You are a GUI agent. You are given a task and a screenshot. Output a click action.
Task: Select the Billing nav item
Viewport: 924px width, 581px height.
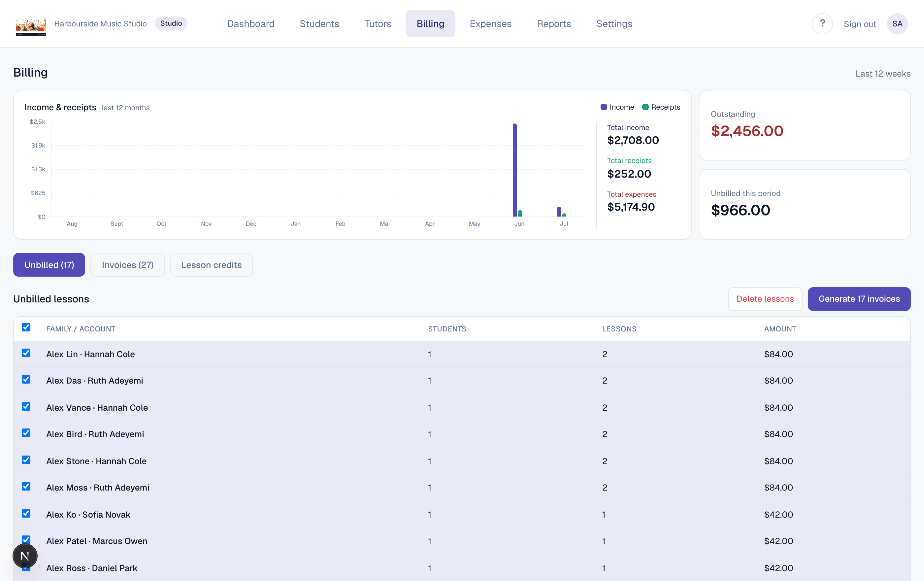[430, 24]
